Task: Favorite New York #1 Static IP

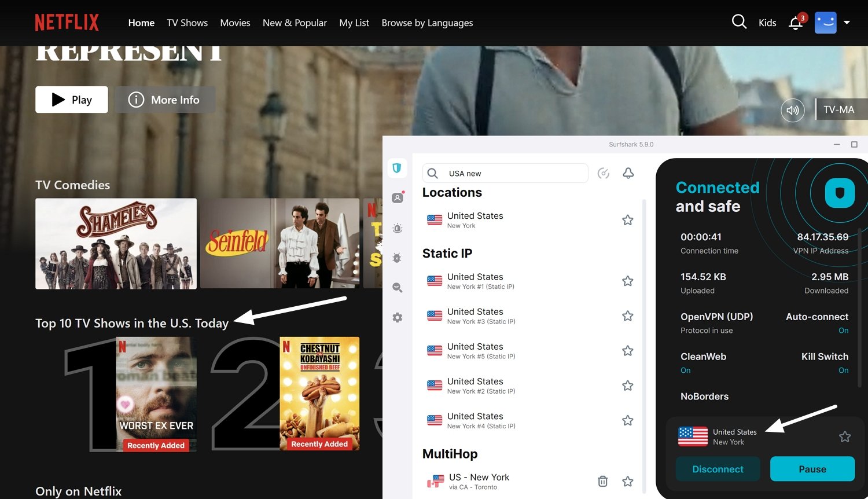Action: pos(627,281)
